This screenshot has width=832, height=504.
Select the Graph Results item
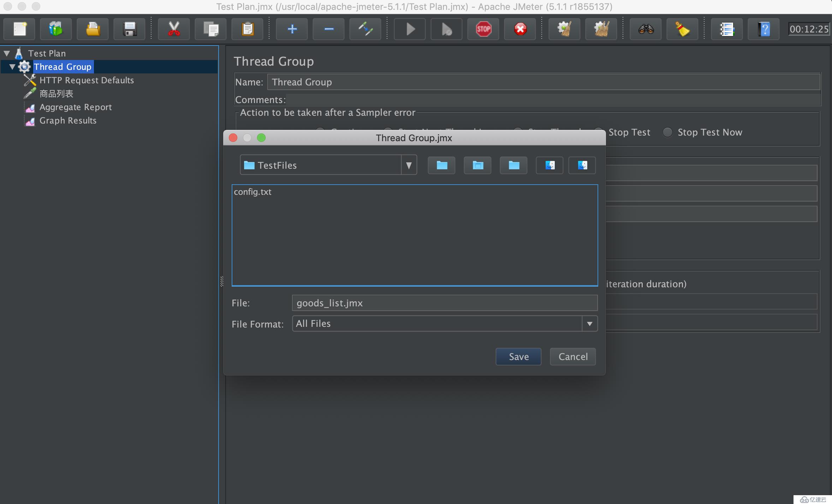point(68,120)
